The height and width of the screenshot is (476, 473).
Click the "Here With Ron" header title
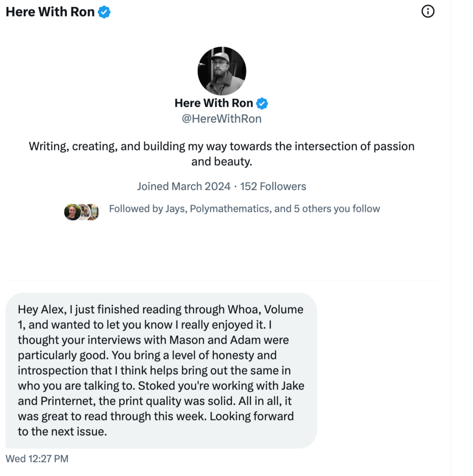point(50,12)
